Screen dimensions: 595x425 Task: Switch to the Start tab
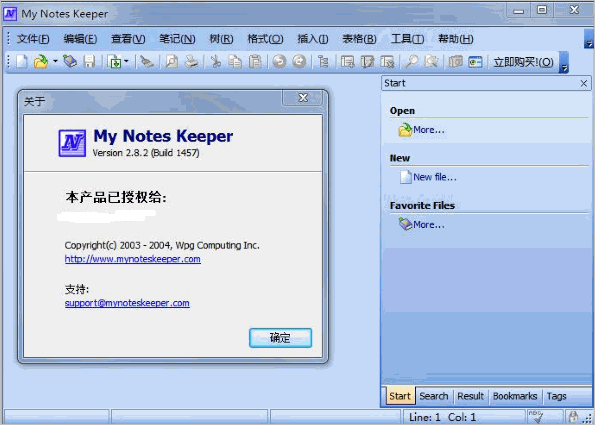(400, 396)
